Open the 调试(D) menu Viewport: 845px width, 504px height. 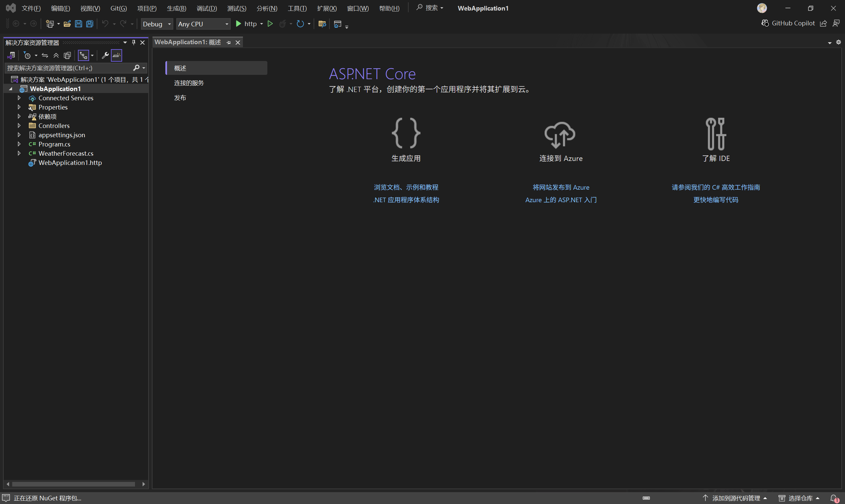pyautogui.click(x=206, y=8)
